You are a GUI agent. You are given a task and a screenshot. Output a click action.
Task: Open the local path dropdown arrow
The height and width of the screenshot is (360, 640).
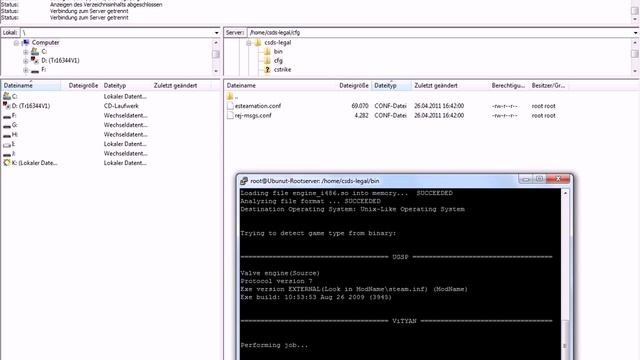[x=216, y=33]
